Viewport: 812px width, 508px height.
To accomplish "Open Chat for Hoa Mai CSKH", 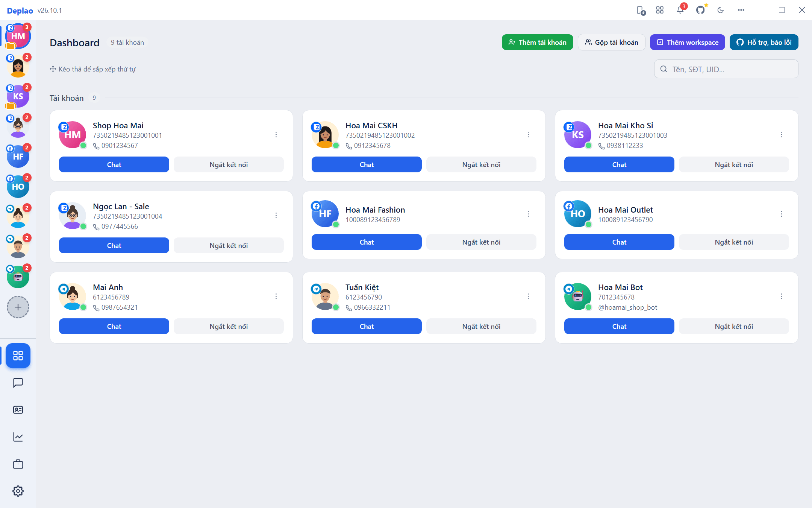I will pos(367,164).
